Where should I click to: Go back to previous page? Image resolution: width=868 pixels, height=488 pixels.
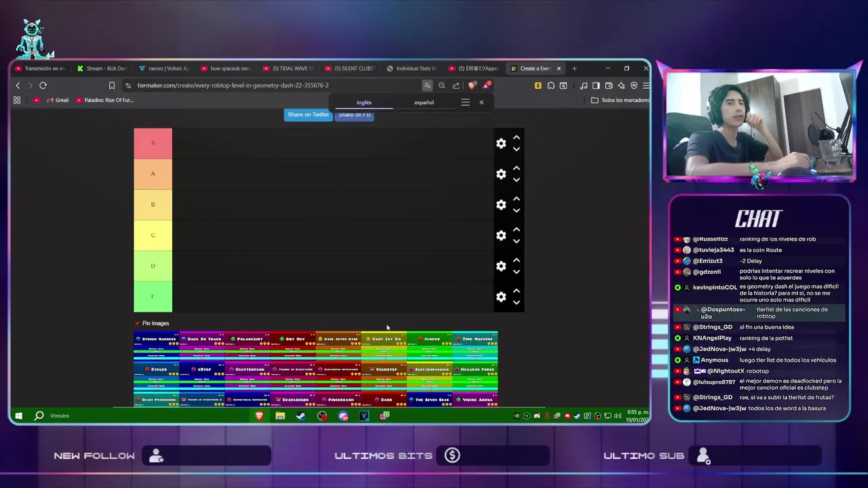[x=18, y=85]
